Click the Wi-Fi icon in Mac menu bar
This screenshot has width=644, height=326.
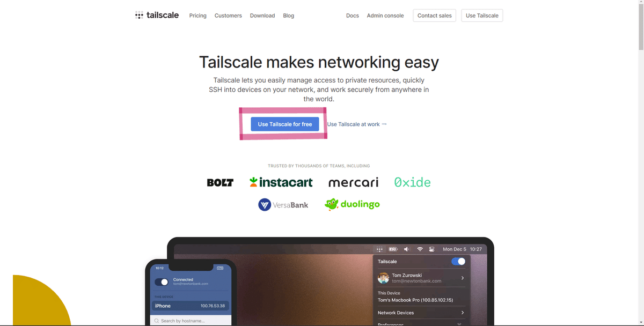(420, 249)
